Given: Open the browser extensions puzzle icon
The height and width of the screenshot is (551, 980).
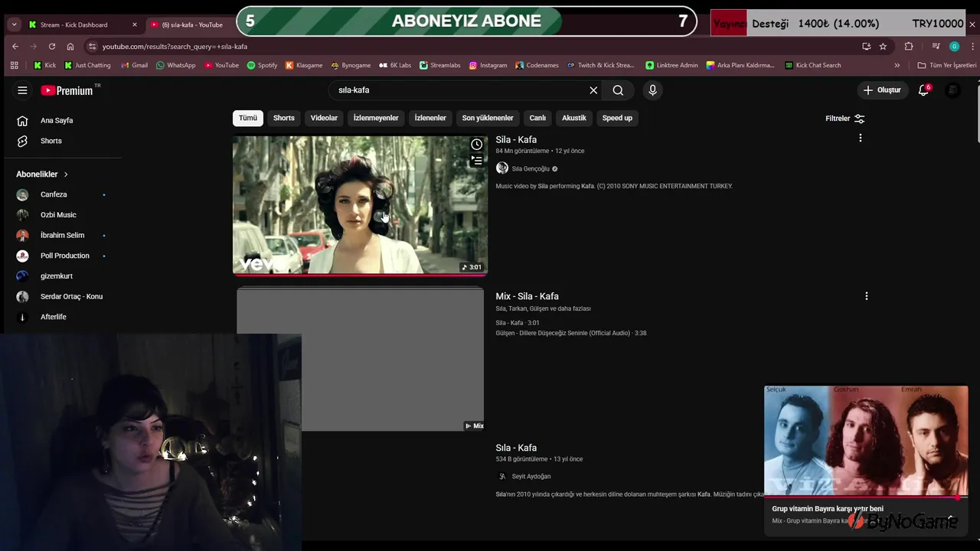Looking at the screenshot, I should 909,47.
